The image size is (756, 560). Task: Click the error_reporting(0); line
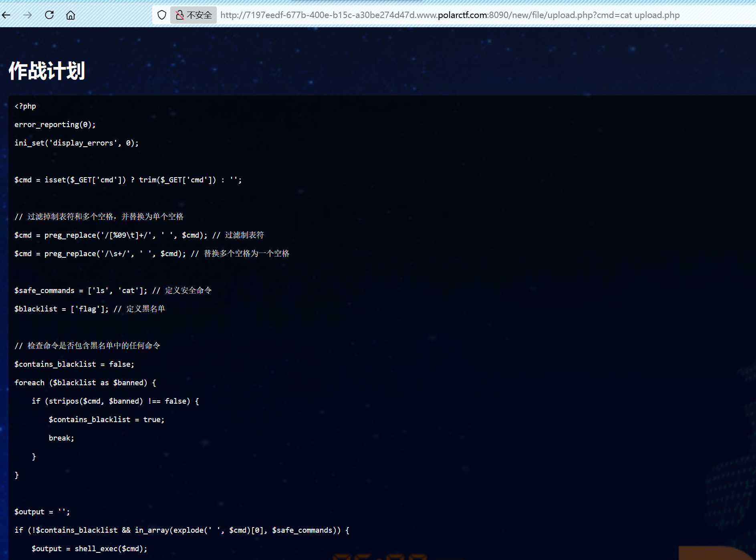pos(55,125)
